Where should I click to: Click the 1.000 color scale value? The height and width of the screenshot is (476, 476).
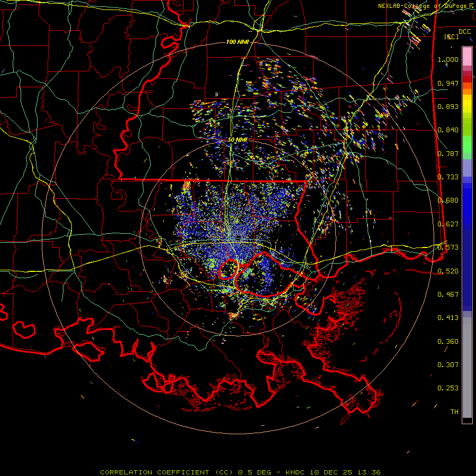pos(448,59)
